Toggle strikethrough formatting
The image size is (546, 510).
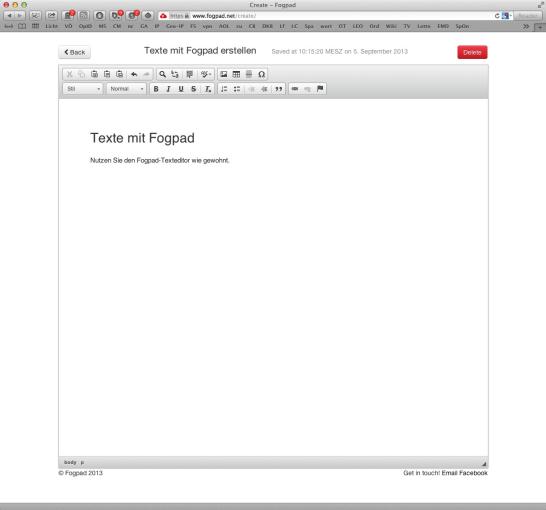point(194,89)
